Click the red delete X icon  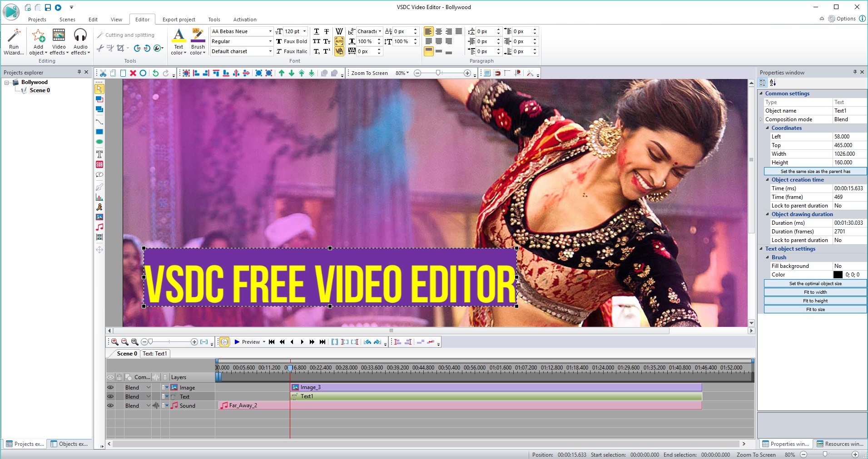pos(133,73)
